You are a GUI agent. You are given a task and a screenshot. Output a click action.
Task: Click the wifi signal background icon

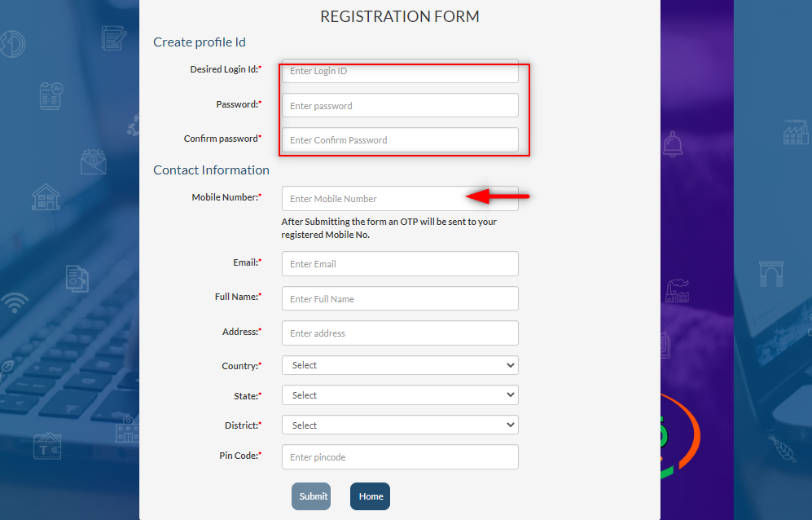click(15, 302)
